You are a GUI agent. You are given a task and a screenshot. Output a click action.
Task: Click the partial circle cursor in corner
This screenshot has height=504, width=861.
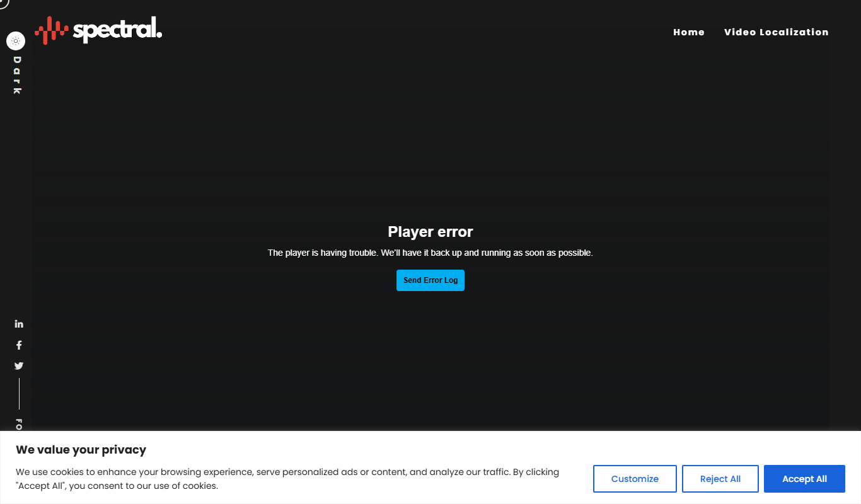pos(3,3)
